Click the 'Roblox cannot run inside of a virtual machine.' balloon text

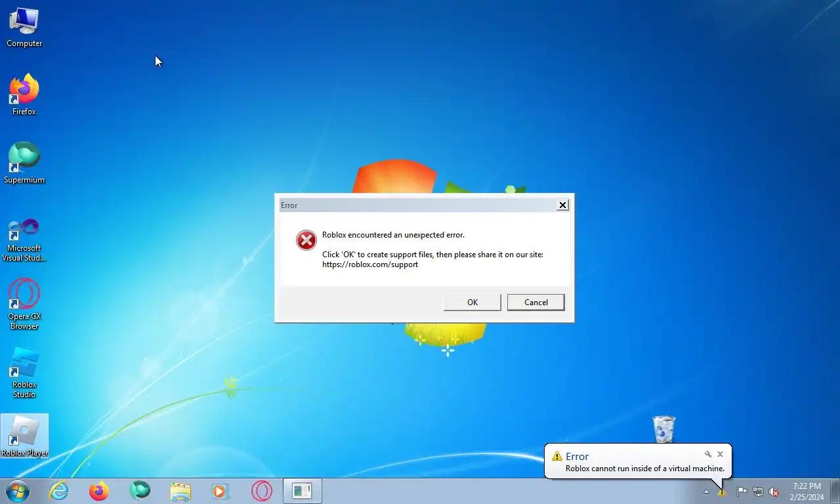(x=645, y=469)
